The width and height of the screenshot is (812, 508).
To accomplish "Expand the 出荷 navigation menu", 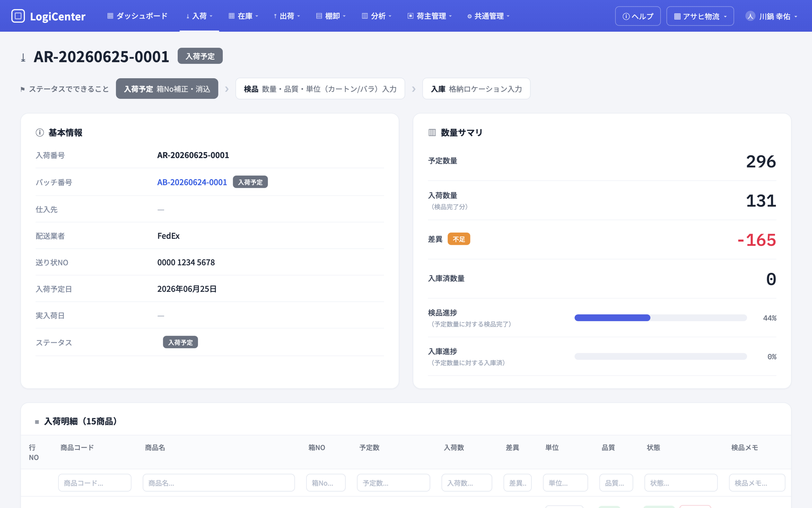I will click(x=287, y=16).
